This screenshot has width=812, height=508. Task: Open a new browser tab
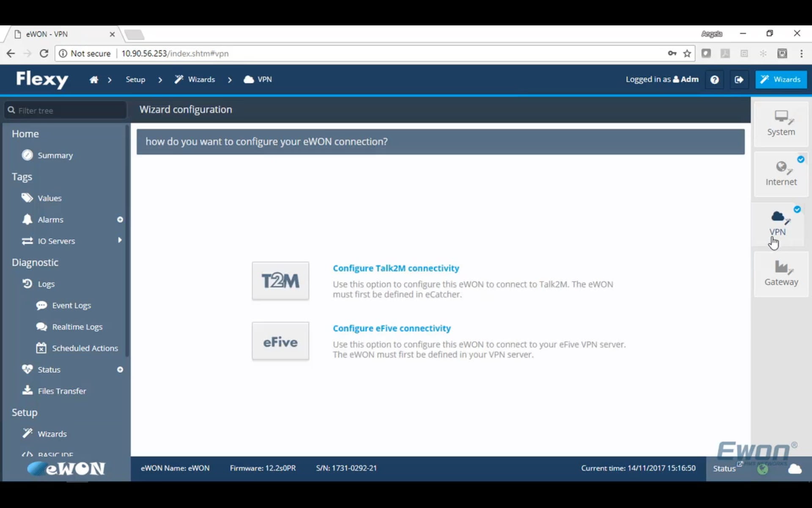(x=134, y=35)
